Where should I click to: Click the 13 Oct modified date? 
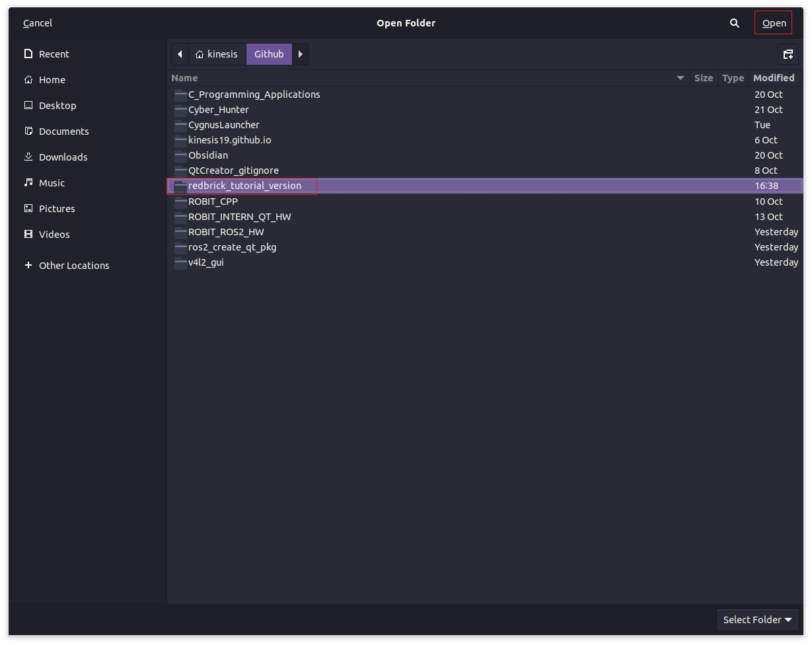pos(768,217)
